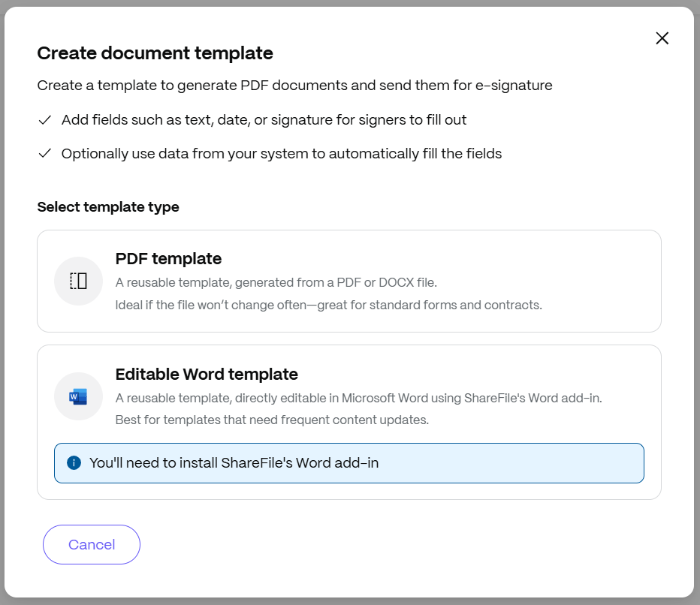Click the blue info icon in the banner
Viewport: 700px width, 605px height.
coord(74,463)
